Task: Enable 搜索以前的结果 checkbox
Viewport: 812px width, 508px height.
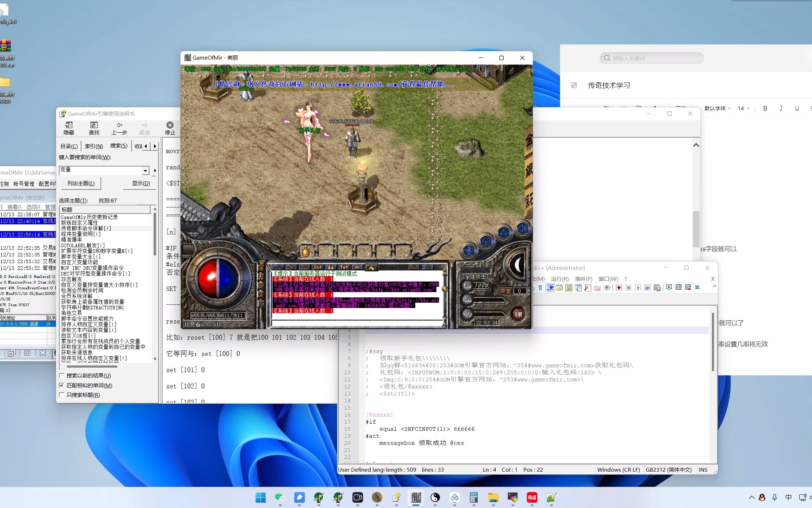Action: pos(62,376)
